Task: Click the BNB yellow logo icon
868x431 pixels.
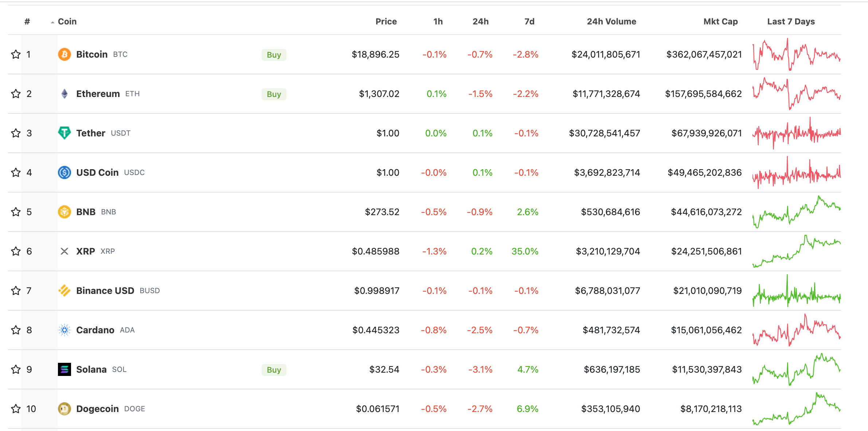Action: point(64,212)
